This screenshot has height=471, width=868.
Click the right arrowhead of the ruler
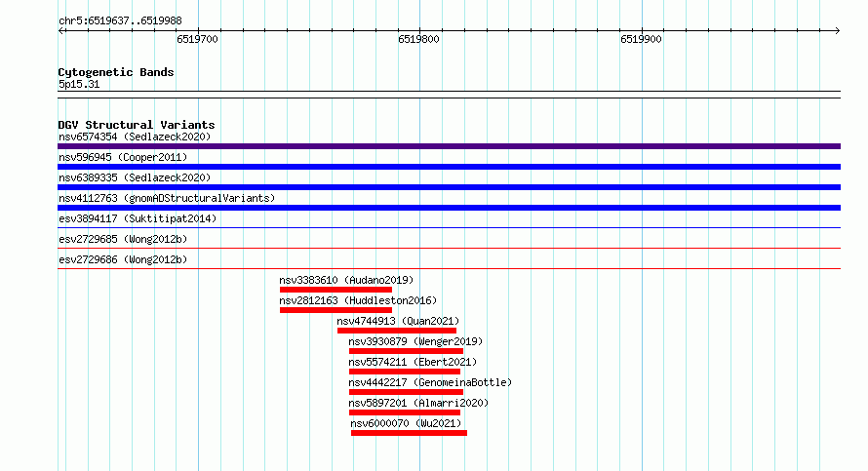coord(837,31)
